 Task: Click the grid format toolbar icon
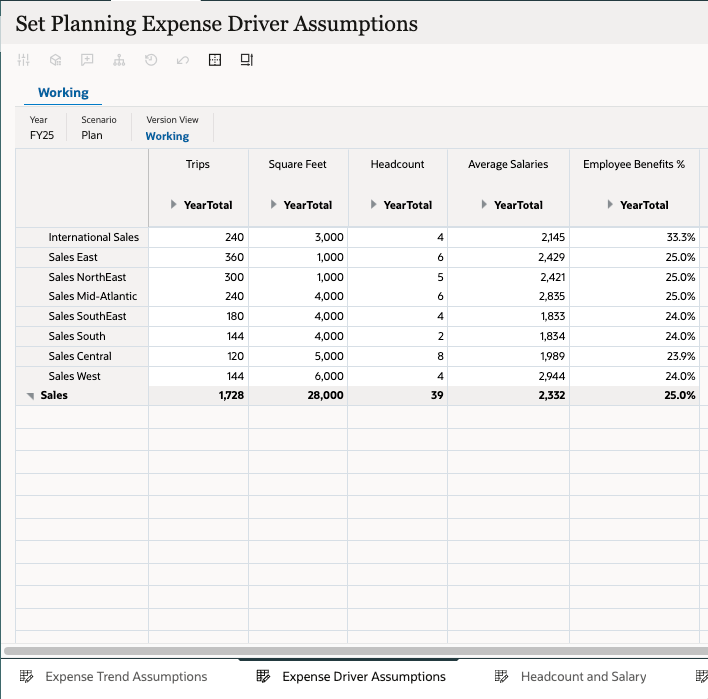pyautogui.click(x=215, y=60)
